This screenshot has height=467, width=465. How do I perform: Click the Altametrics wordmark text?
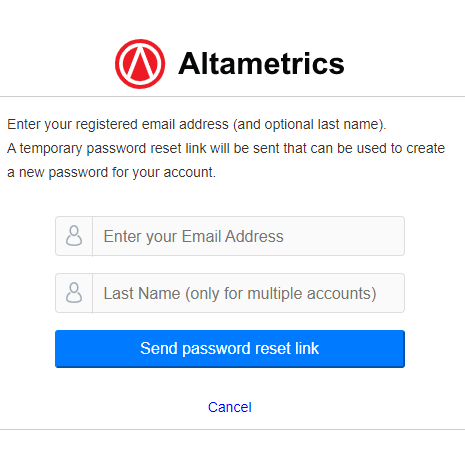point(261,64)
